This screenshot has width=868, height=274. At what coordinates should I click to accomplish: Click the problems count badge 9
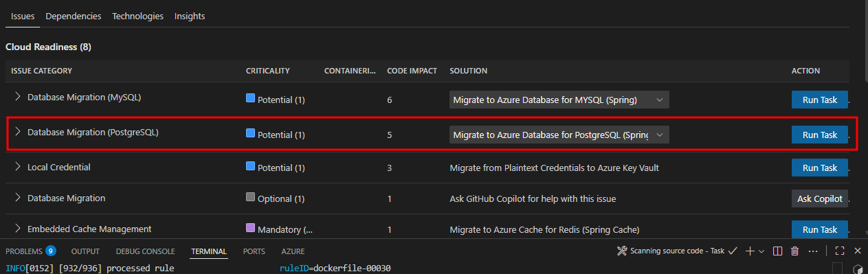tap(51, 251)
